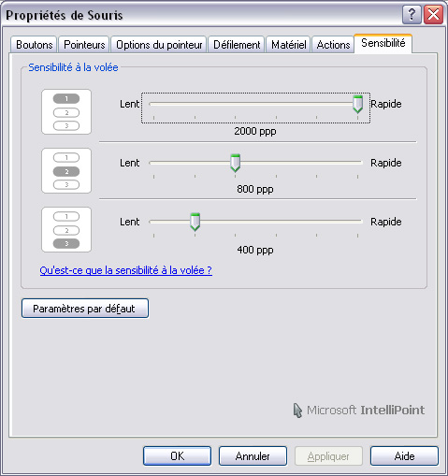Click the DPI level 3 indicator icon
Viewport: 448px width, 476px height.
click(x=66, y=230)
